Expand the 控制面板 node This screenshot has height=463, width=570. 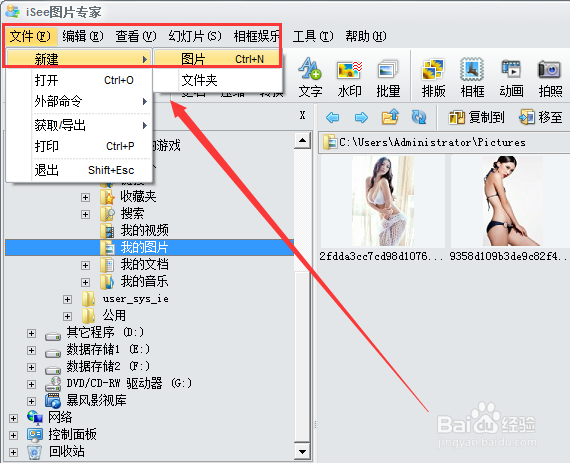(14, 435)
